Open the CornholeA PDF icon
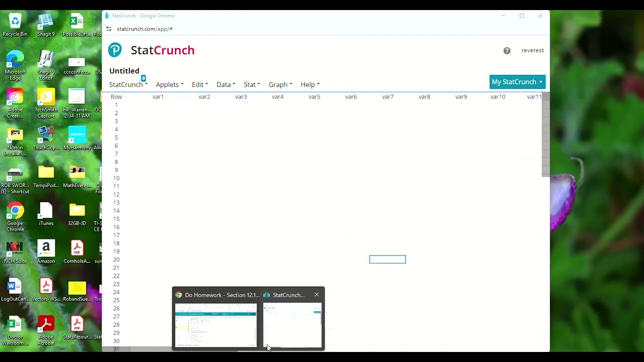This screenshot has width=644, height=362. click(x=77, y=252)
